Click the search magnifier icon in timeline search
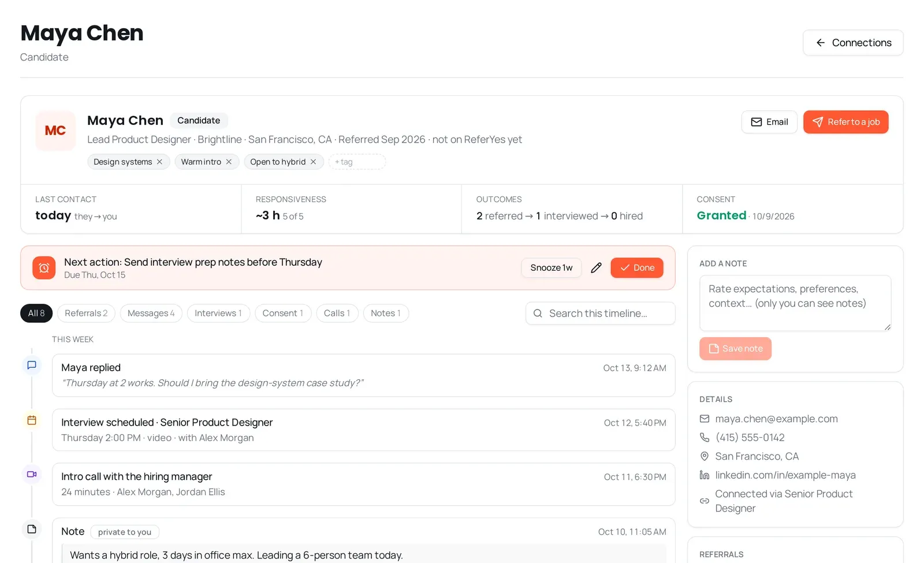The image size is (924, 563). 538,314
